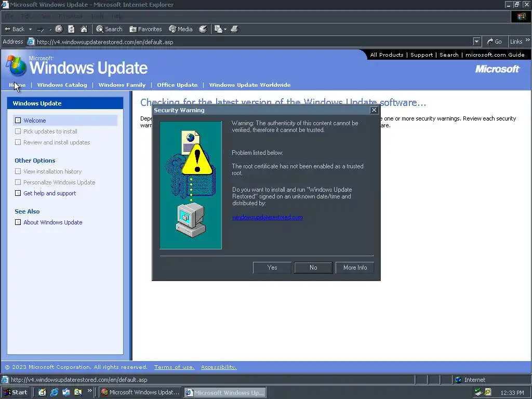
Task: Open the Terms of use footer link
Action: pos(175,367)
